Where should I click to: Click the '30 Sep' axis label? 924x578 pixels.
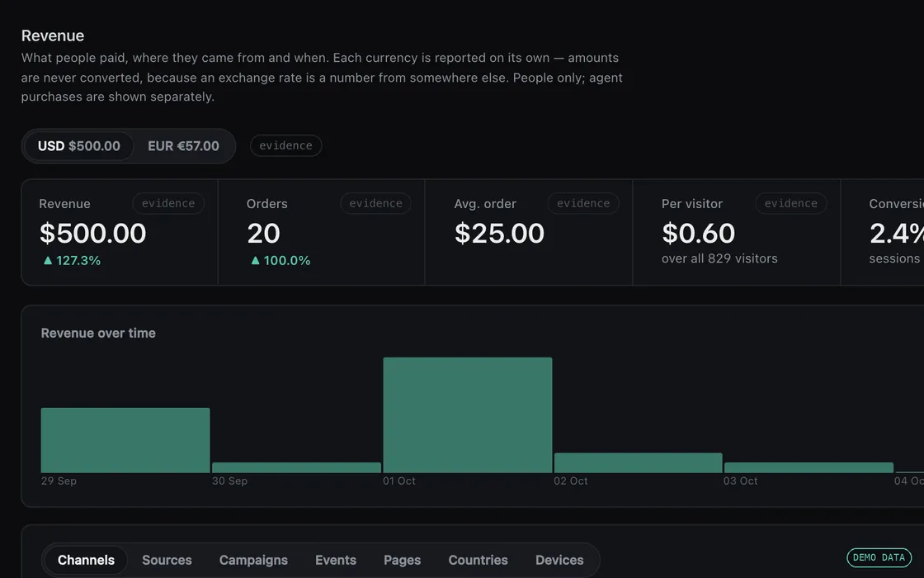click(230, 481)
